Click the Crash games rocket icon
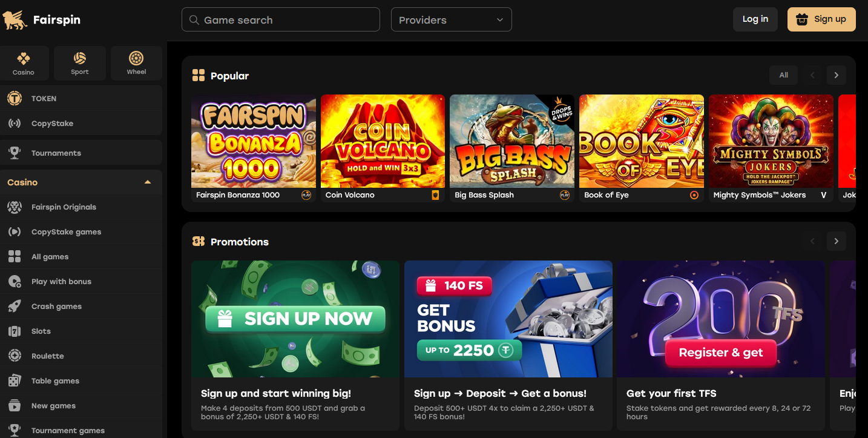Image resolution: width=868 pixels, height=438 pixels. click(x=15, y=307)
